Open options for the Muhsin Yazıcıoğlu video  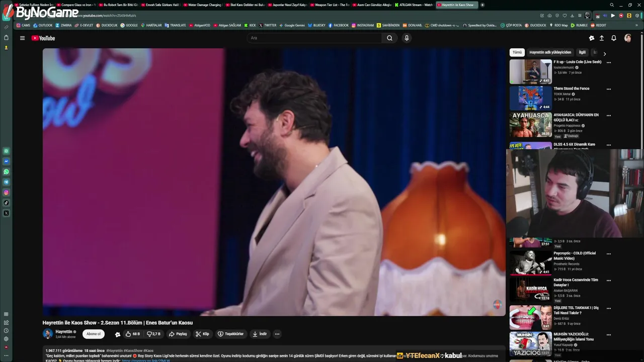click(609, 335)
